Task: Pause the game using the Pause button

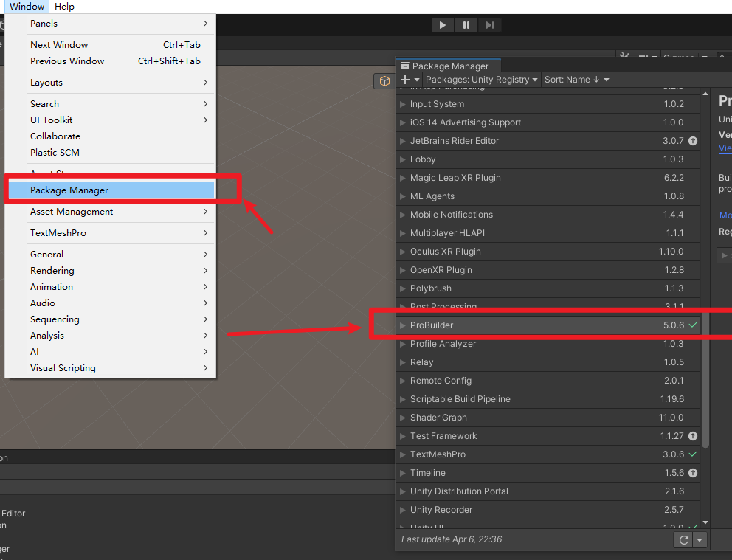Action: (466, 25)
